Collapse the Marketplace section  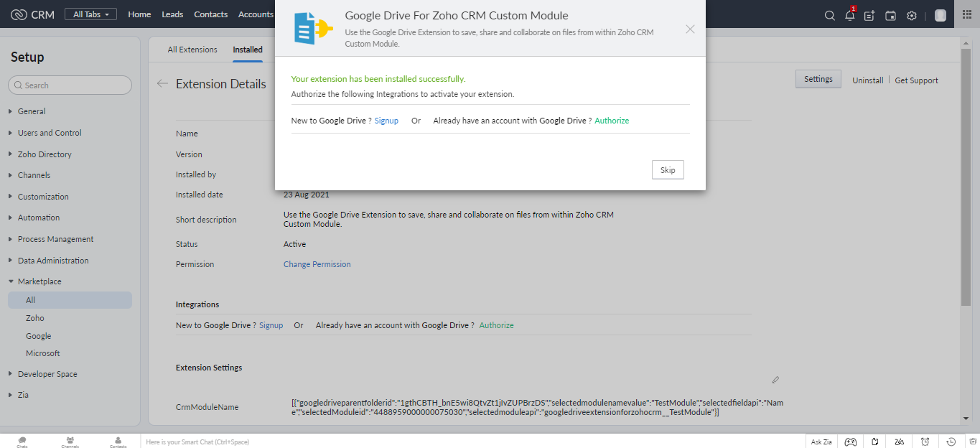[39, 281]
